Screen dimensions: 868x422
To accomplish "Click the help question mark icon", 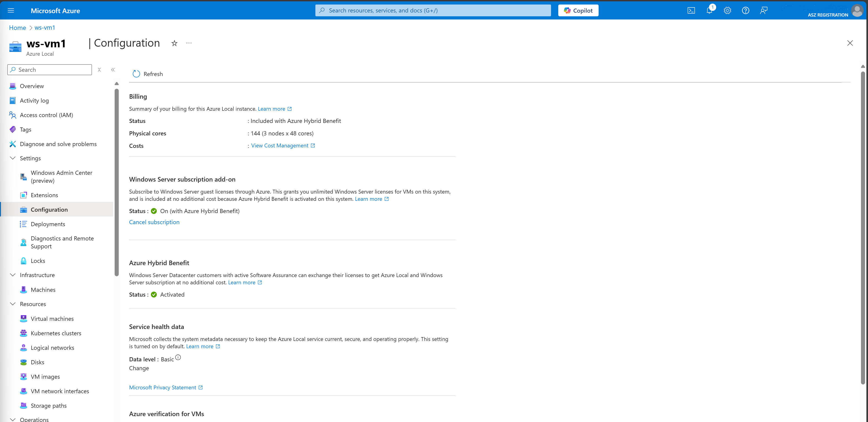I will point(746,10).
